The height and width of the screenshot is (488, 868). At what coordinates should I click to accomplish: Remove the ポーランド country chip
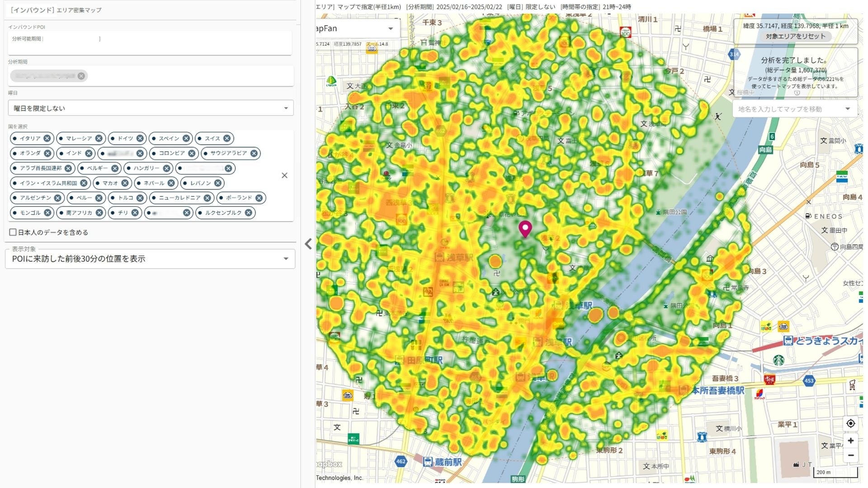click(x=259, y=198)
